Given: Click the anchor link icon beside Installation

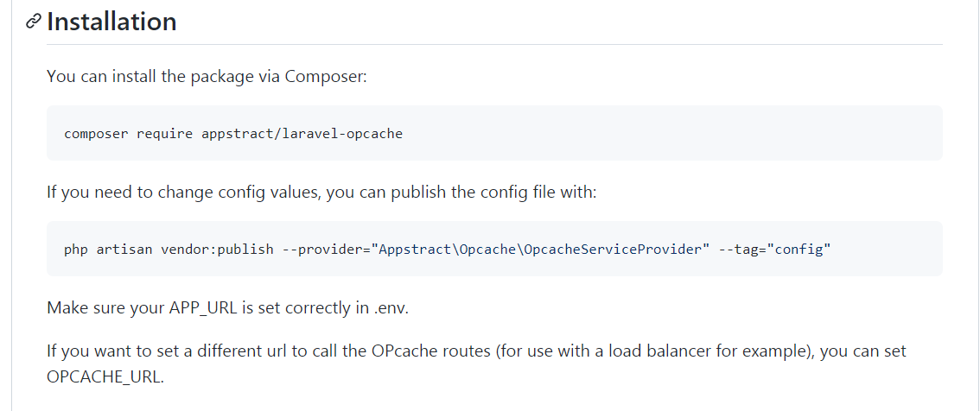Looking at the screenshot, I should (x=34, y=22).
